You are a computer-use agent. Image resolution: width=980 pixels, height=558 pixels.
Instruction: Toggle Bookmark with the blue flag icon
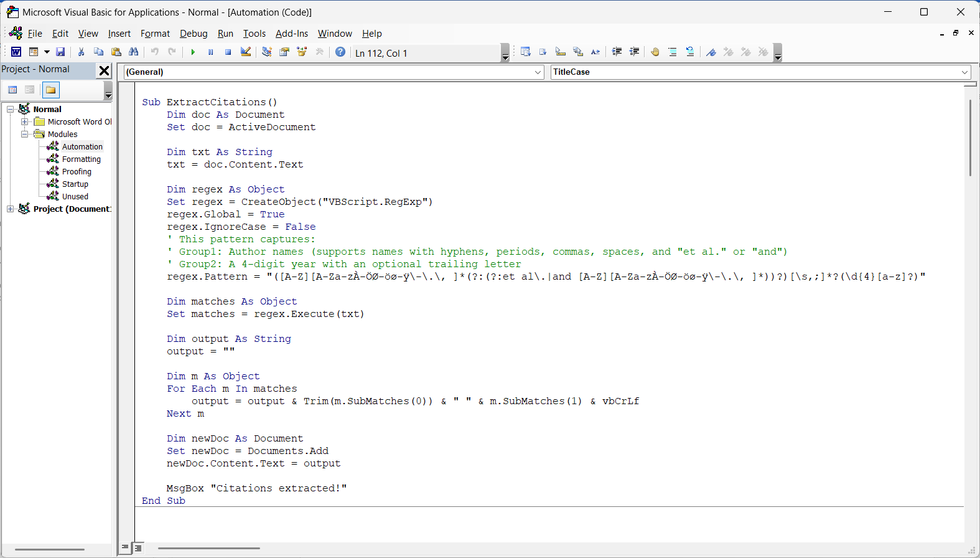coord(711,52)
